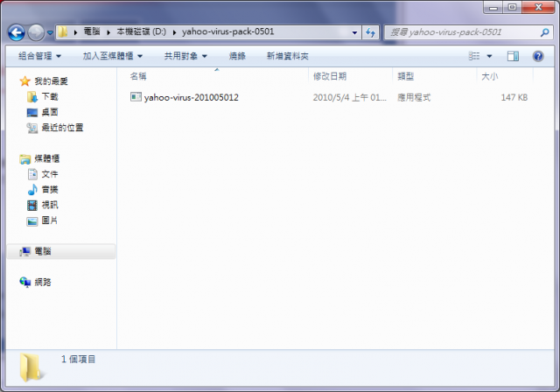560x392 pixels.
Task: Open help with blue question icon
Action: [x=538, y=56]
